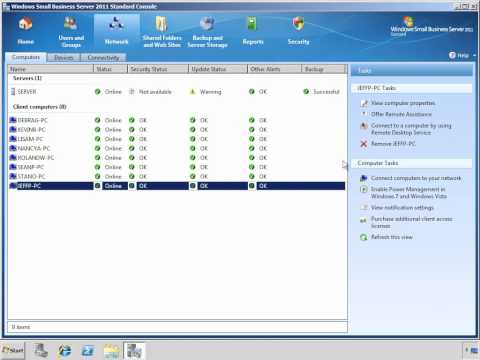480x360 pixels.
Task: Select the DEBRAG-PC computer
Action: coord(177,120)
